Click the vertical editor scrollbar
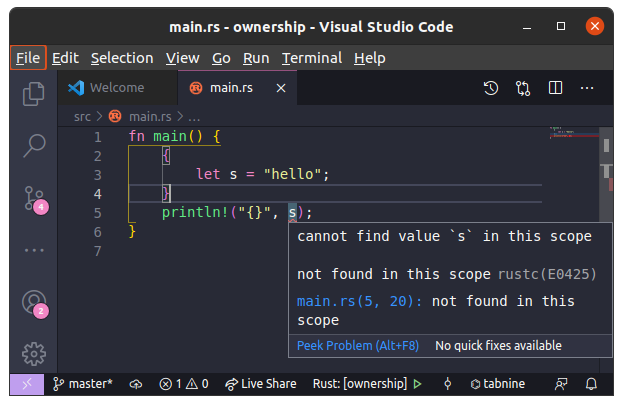 tap(606, 175)
